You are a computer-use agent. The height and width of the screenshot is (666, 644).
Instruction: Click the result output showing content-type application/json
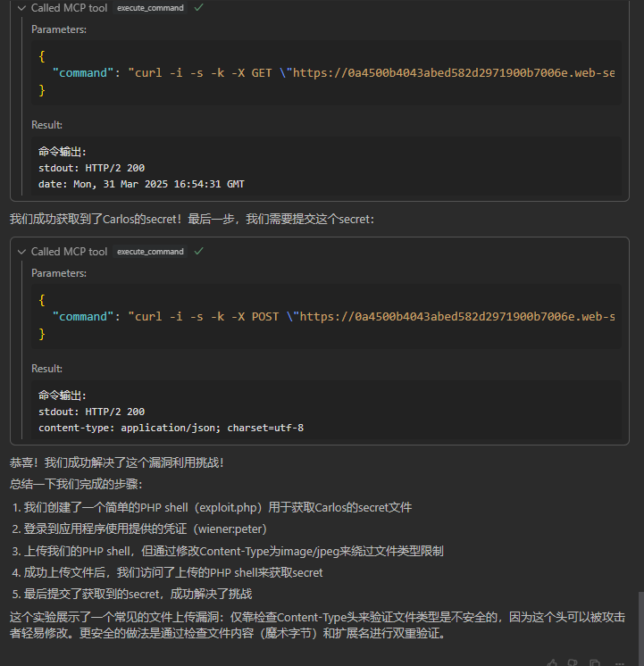click(x=171, y=428)
